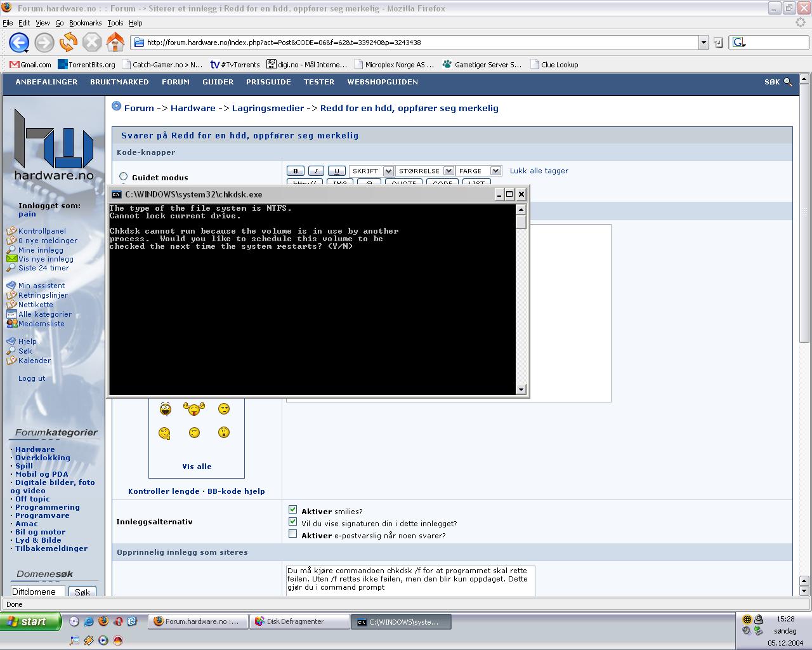Click the Stop loading icon
The image size is (812, 650).
point(92,43)
